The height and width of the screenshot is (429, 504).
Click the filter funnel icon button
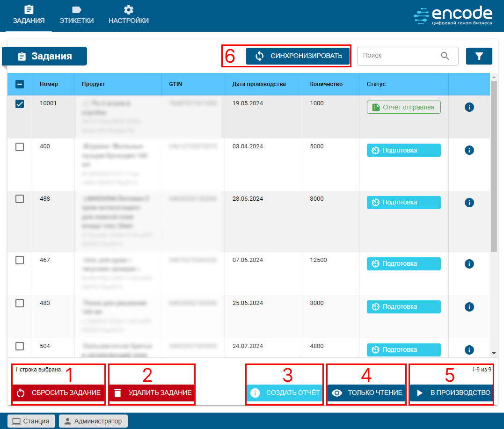click(479, 56)
